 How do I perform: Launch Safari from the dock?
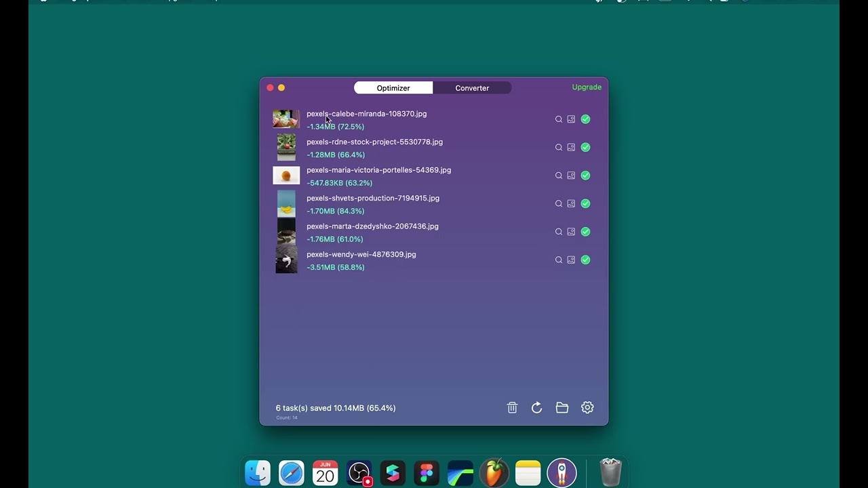point(292,473)
